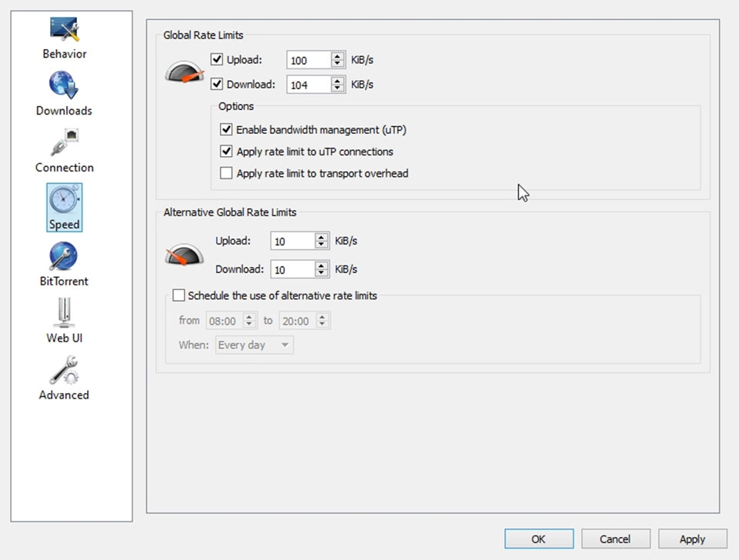Open the Web UI icon
The image size is (739, 560).
[64, 313]
